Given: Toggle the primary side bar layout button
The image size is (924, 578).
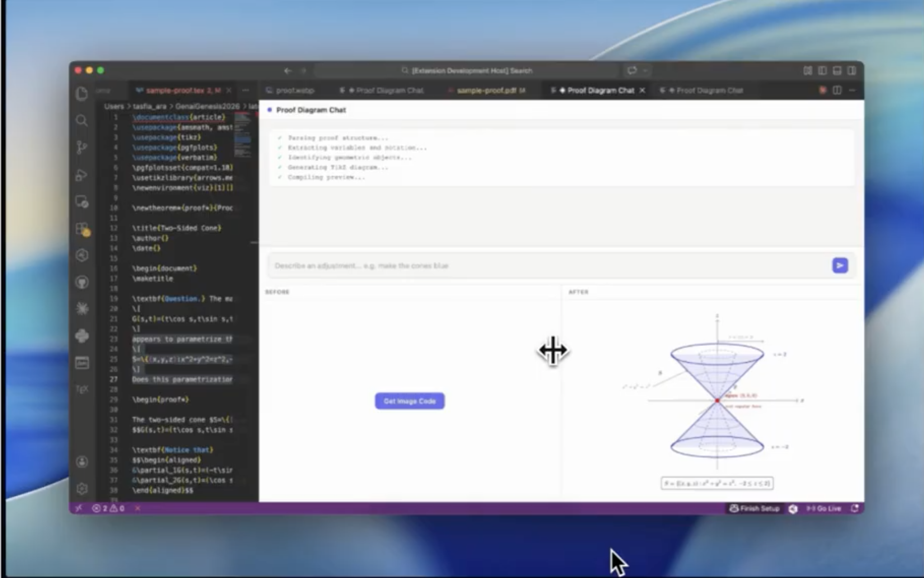Looking at the screenshot, I should click(x=822, y=71).
